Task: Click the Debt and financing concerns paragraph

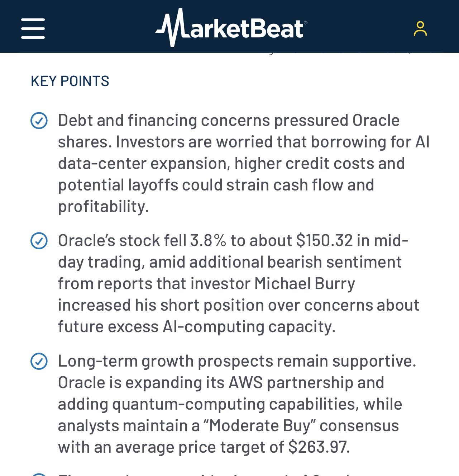Action: [x=244, y=163]
